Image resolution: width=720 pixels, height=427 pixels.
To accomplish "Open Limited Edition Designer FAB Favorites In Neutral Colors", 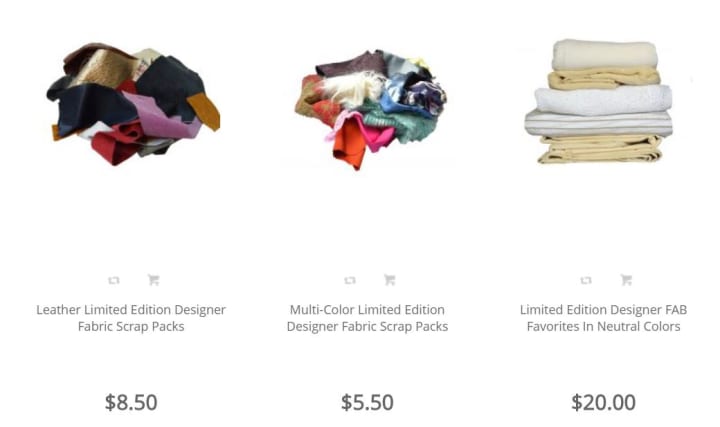I will (603, 318).
